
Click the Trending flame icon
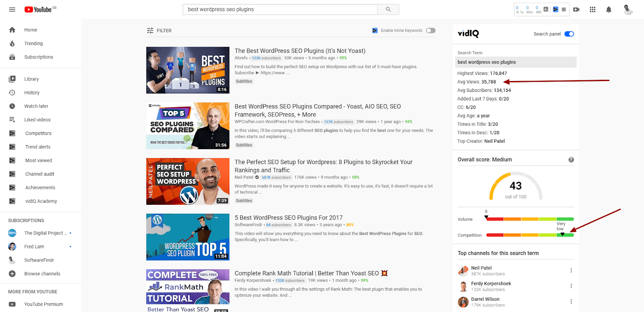tap(12, 44)
